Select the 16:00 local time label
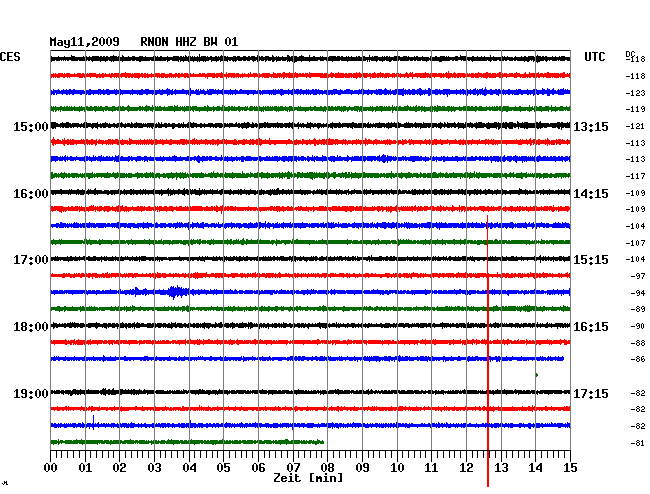Screen dimensions: 650x494 click(x=31, y=194)
